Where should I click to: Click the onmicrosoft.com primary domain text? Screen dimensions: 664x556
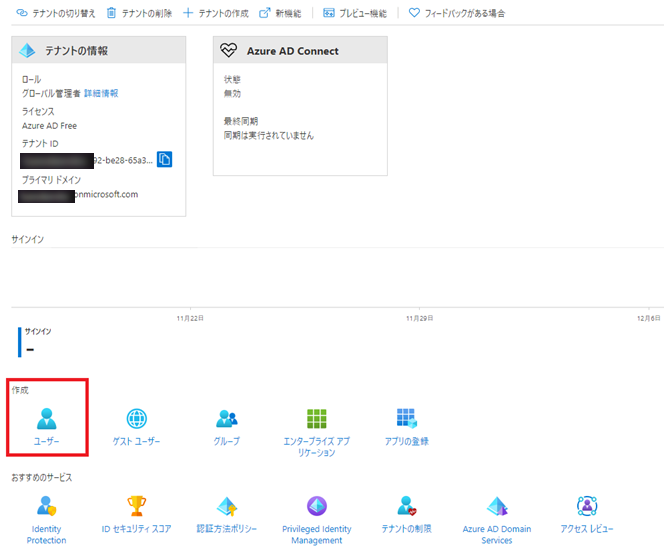(106, 194)
